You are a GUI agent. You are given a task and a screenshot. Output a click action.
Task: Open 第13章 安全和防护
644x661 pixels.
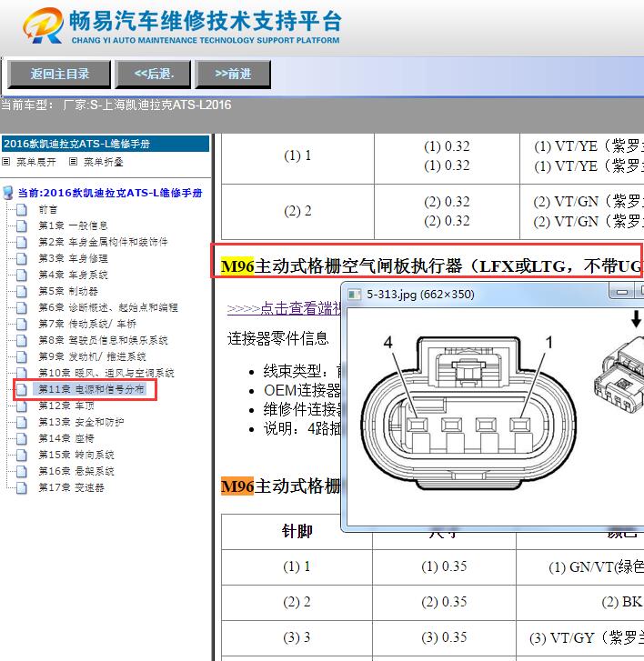coord(81,422)
